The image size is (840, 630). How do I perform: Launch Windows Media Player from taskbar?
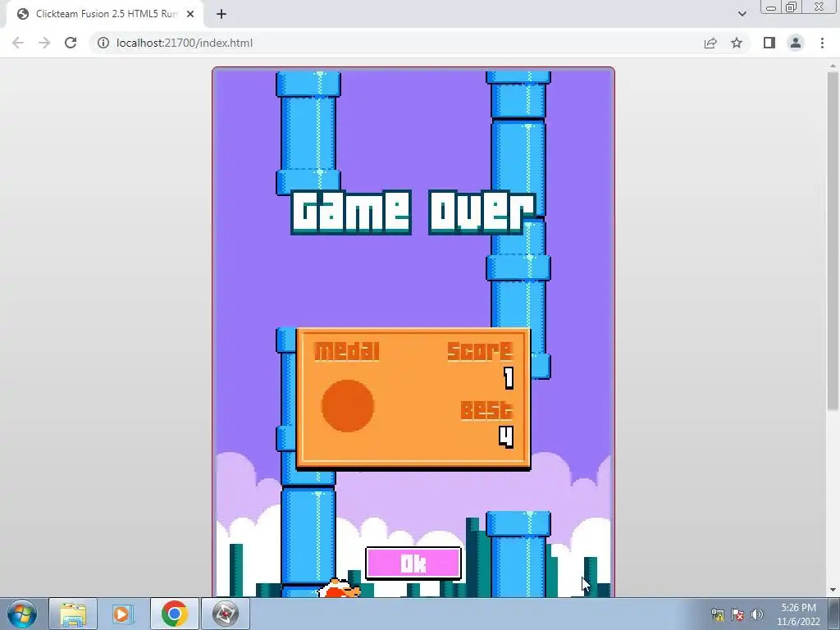(121, 614)
